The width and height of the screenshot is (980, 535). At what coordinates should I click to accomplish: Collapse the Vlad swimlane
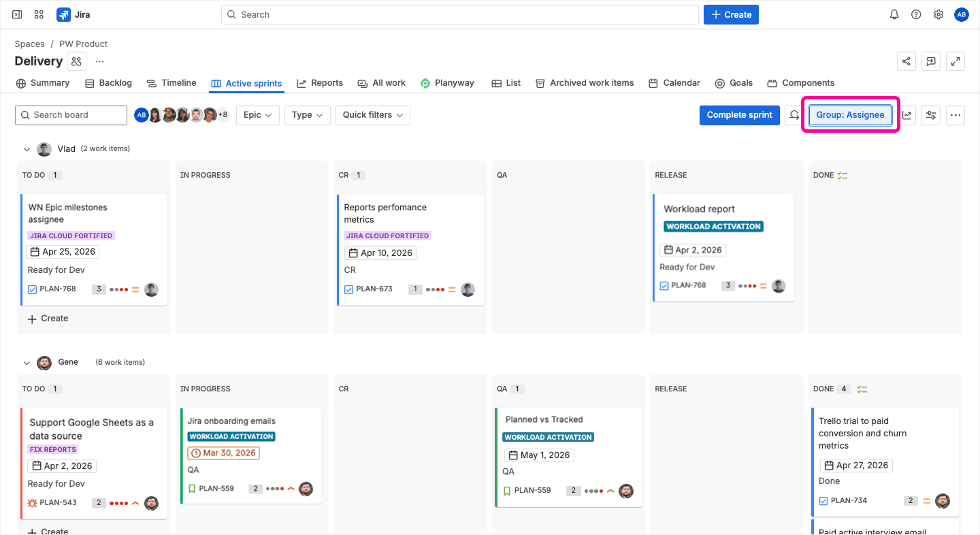[27, 149]
